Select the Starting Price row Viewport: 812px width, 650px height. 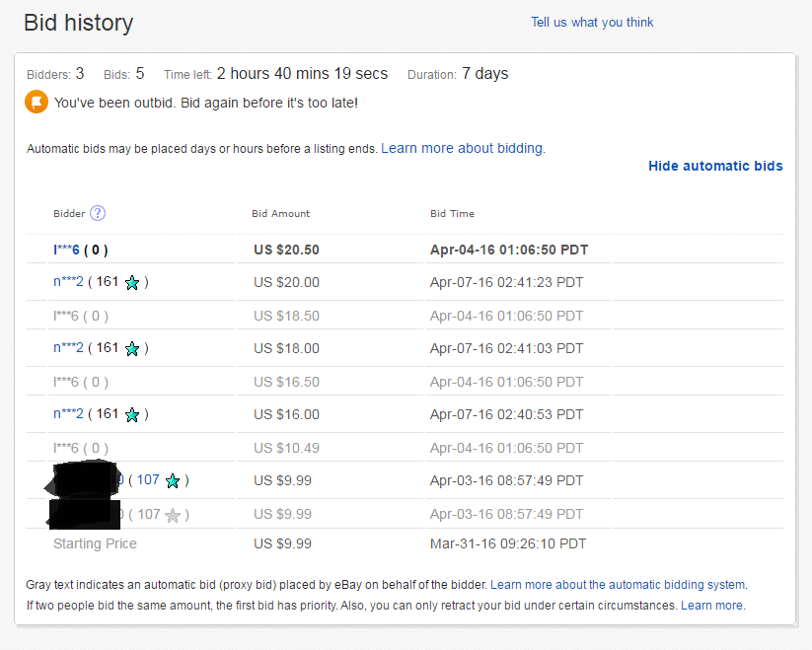(x=95, y=543)
